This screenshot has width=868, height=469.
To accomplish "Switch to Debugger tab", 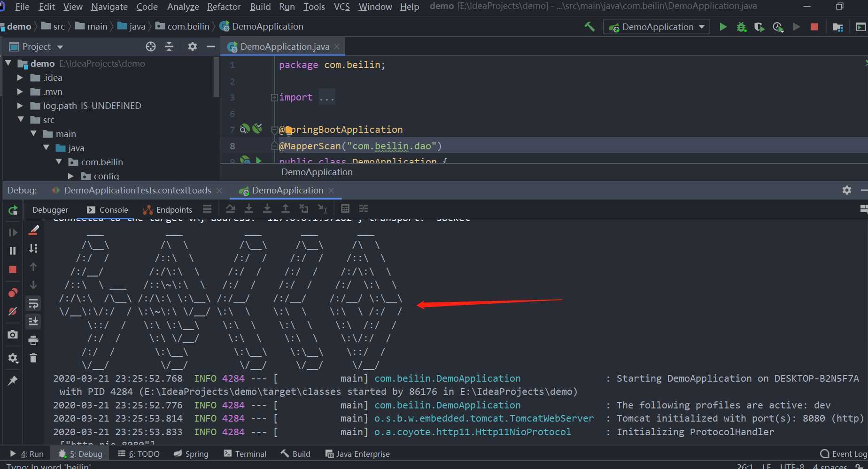I will (50, 210).
